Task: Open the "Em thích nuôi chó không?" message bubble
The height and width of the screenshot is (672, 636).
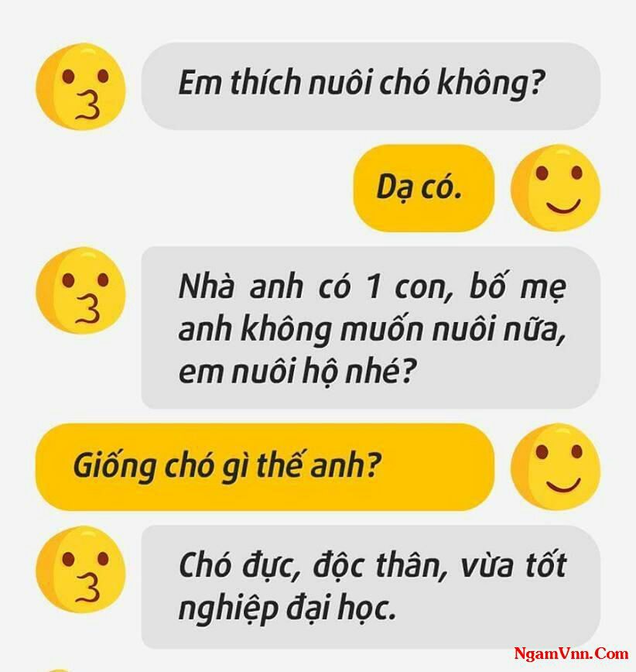Action: (x=371, y=86)
